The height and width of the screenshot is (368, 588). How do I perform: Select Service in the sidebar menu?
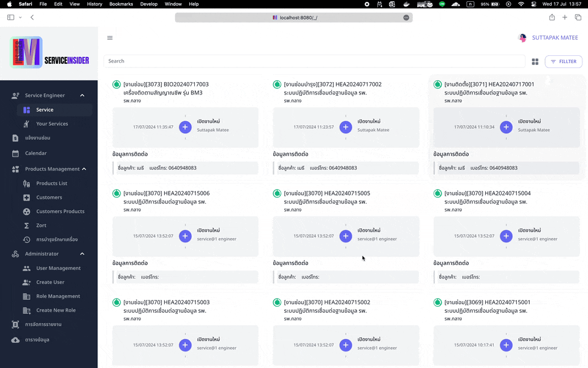(x=46, y=109)
